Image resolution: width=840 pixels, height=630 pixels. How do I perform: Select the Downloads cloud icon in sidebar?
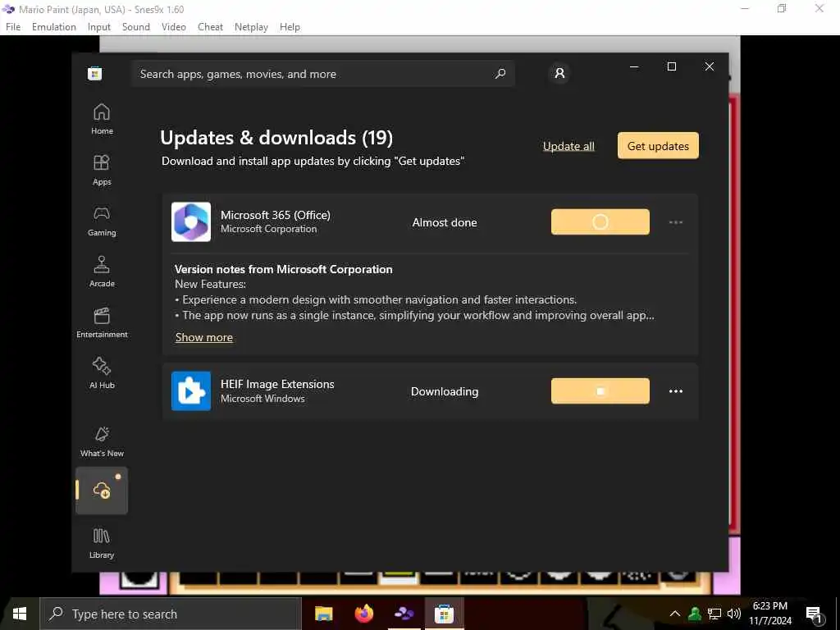[102, 491]
